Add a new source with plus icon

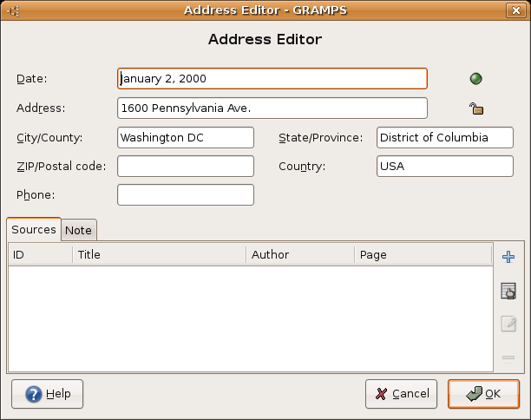(508, 256)
